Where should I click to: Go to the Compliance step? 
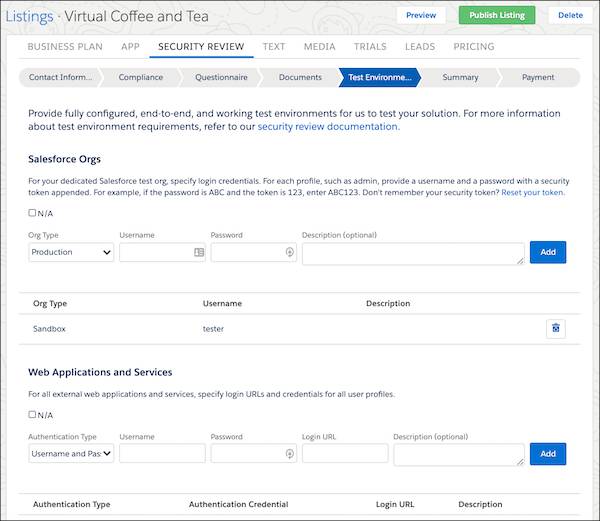tap(141, 77)
